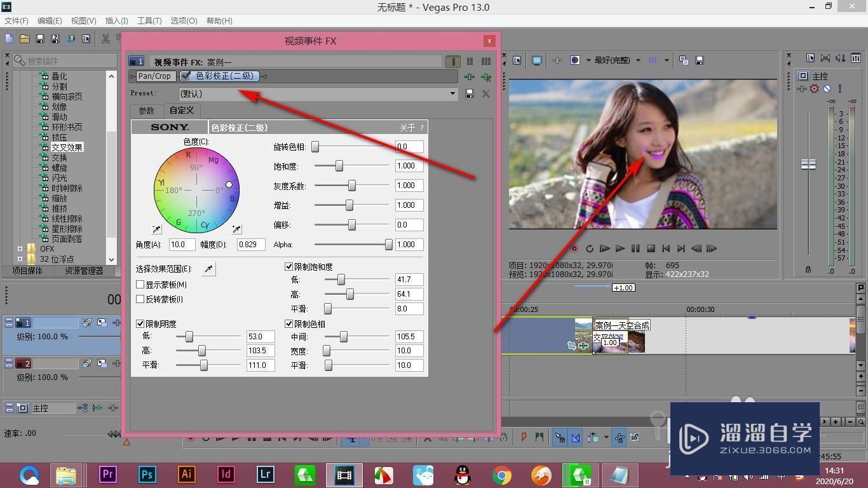Click the loop playback button
Screen dimensions: 868x488
tap(590, 248)
